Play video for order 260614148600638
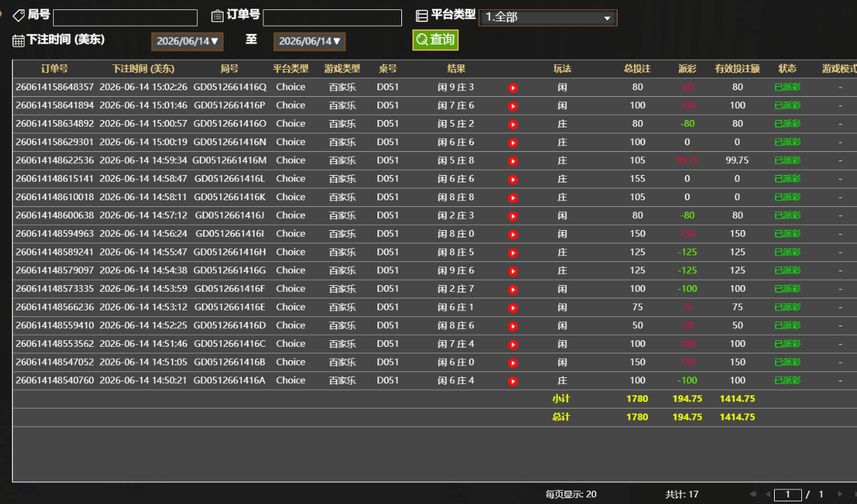The height and width of the screenshot is (504, 857). 513,216
